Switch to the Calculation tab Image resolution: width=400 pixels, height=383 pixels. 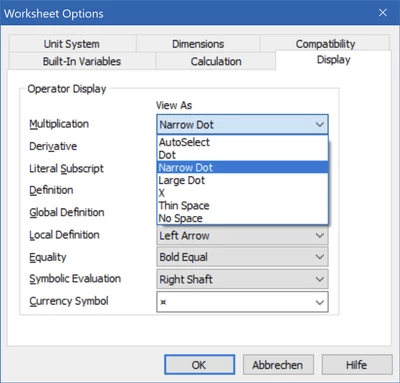(216, 61)
